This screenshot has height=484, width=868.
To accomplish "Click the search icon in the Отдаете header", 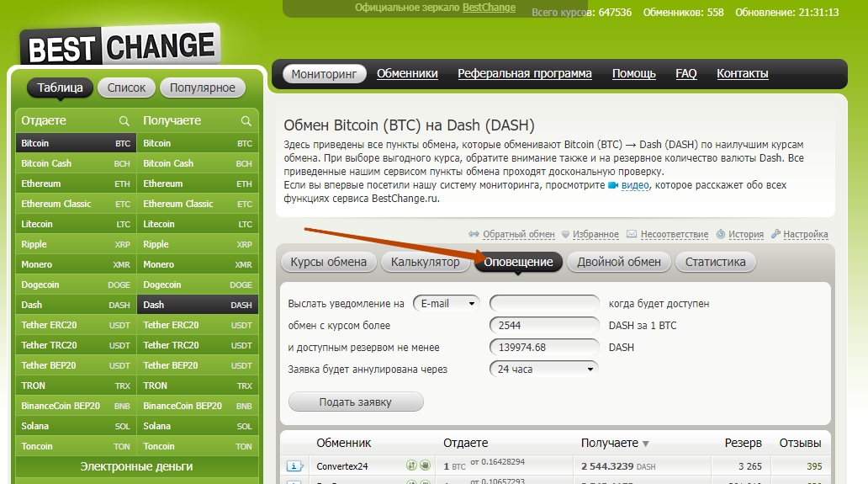I will [124, 120].
